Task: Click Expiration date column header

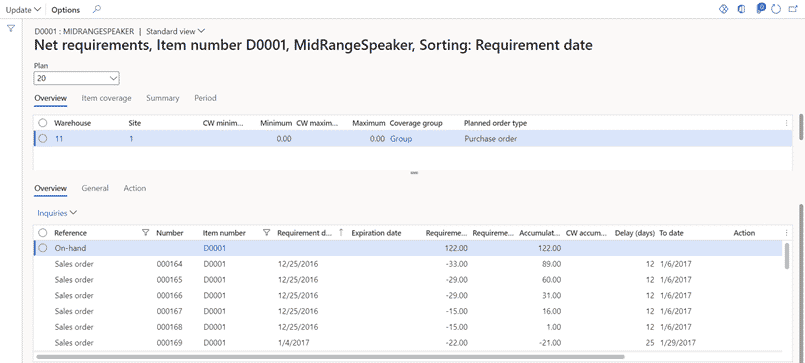Action: 376,233
